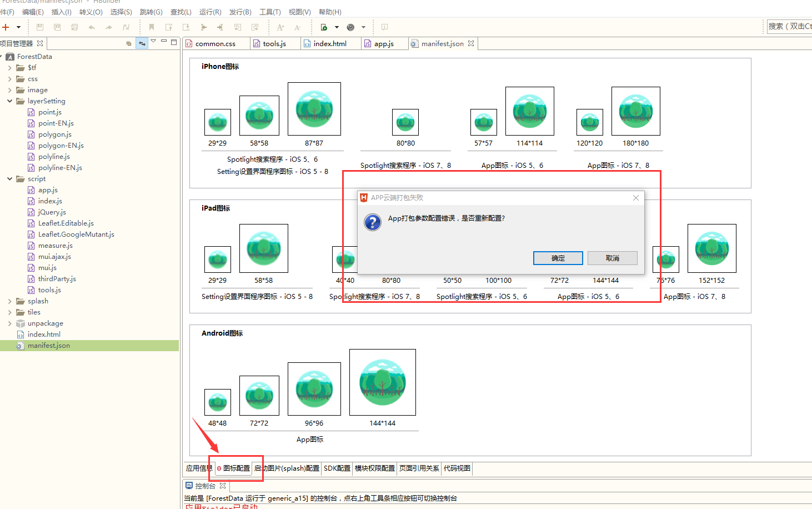This screenshot has height=509, width=812.
Task: Select polygon-EN.js in the project tree
Action: coord(61,146)
